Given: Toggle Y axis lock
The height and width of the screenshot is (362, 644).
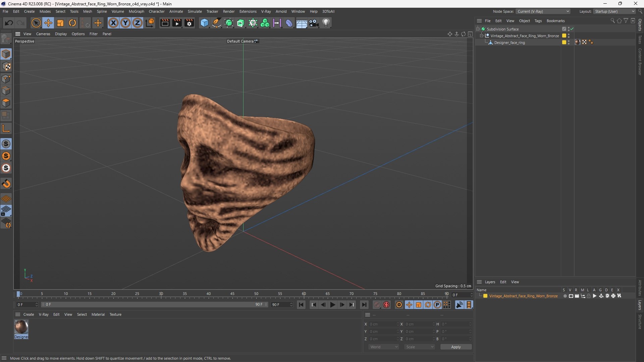Looking at the screenshot, I should (x=125, y=23).
